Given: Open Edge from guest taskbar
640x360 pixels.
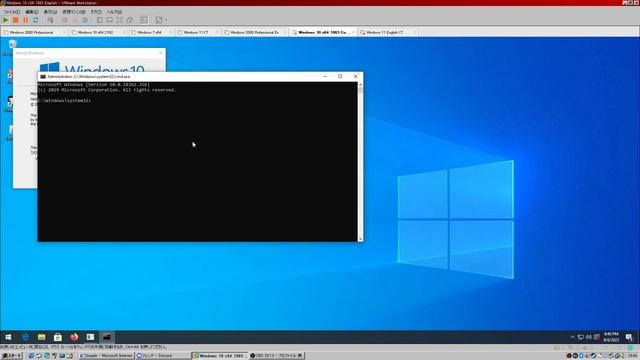Looking at the screenshot, I should pos(25,337).
